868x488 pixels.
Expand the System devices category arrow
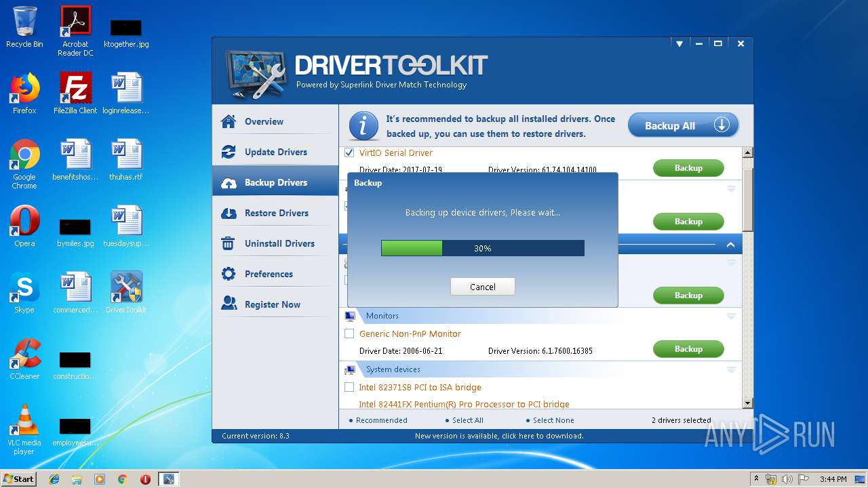pyautogui.click(x=731, y=370)
